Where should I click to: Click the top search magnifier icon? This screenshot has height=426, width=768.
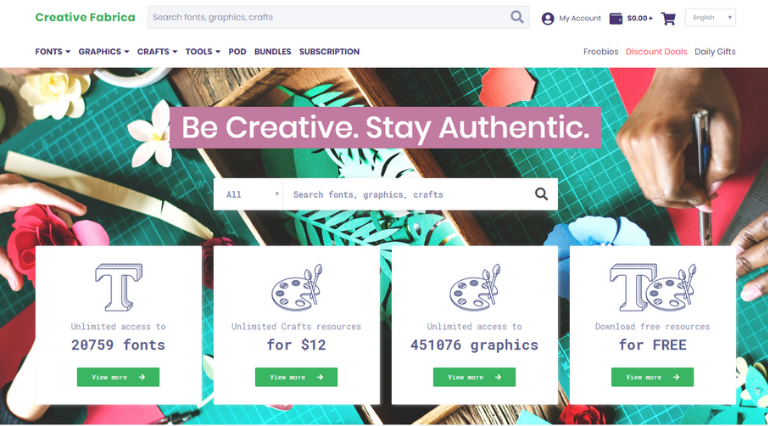coord(517,17)
